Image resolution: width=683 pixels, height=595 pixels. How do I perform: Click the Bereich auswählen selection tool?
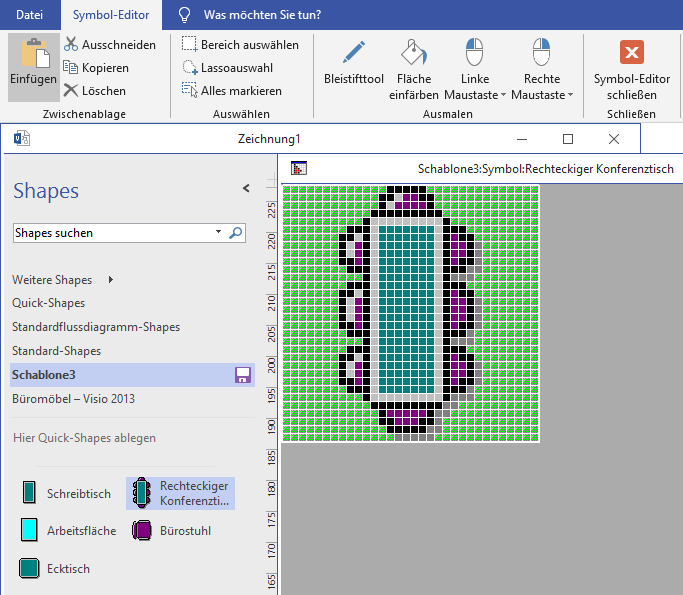[x=240, y=45]
